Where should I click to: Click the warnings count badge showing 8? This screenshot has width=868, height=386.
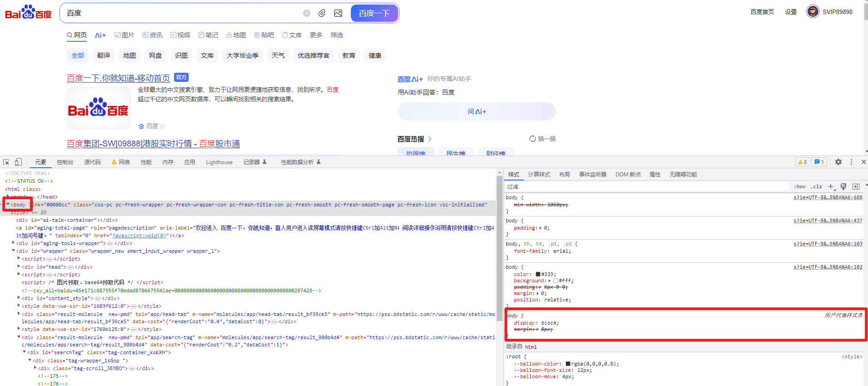tap(803, 162)
